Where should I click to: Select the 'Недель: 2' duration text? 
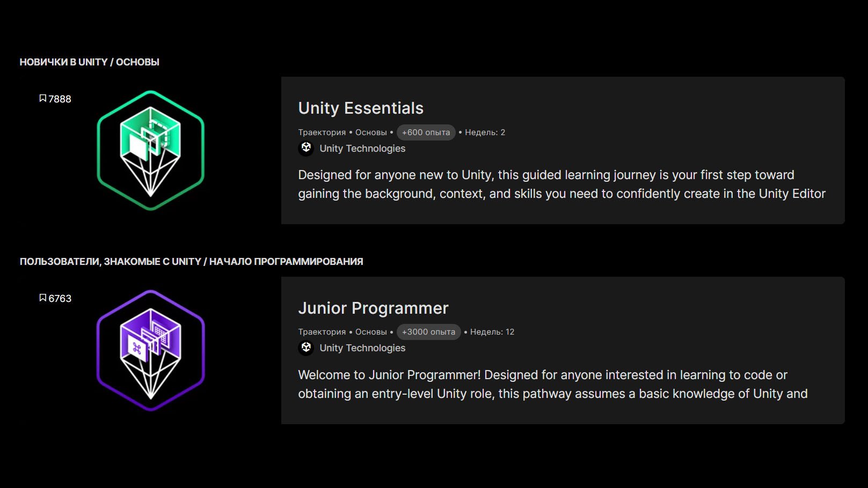point(485,132)
